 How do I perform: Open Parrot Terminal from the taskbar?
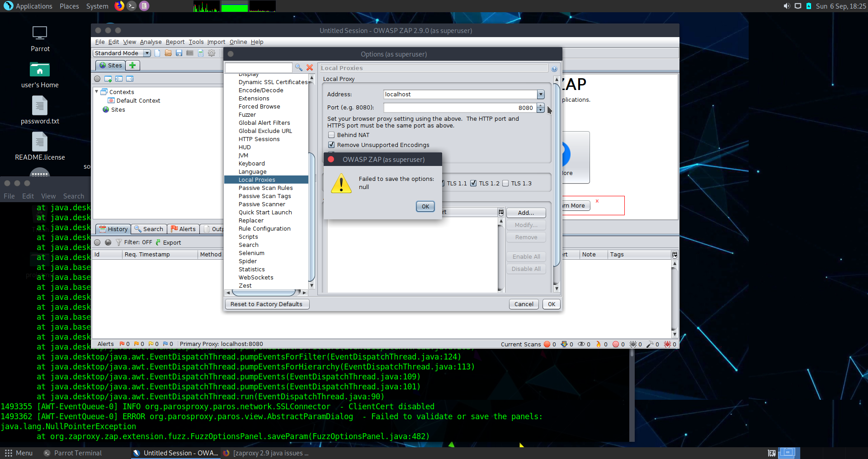click(77, 453)
